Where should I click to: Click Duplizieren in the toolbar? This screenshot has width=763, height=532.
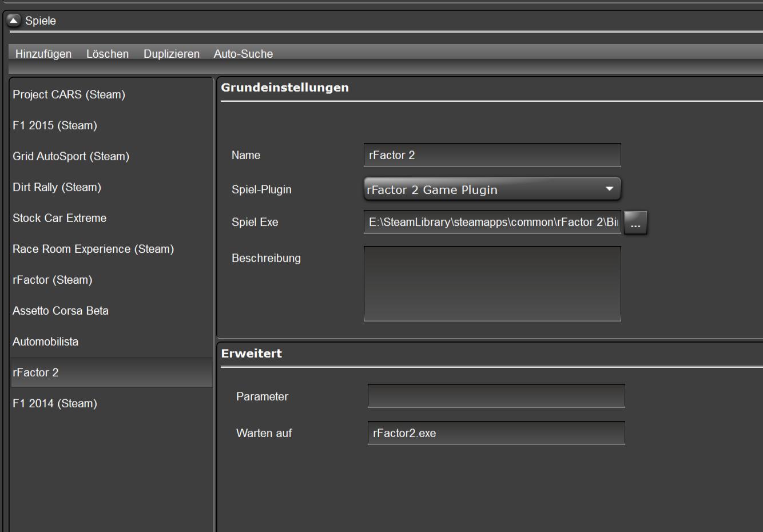(x=172, y=54)
